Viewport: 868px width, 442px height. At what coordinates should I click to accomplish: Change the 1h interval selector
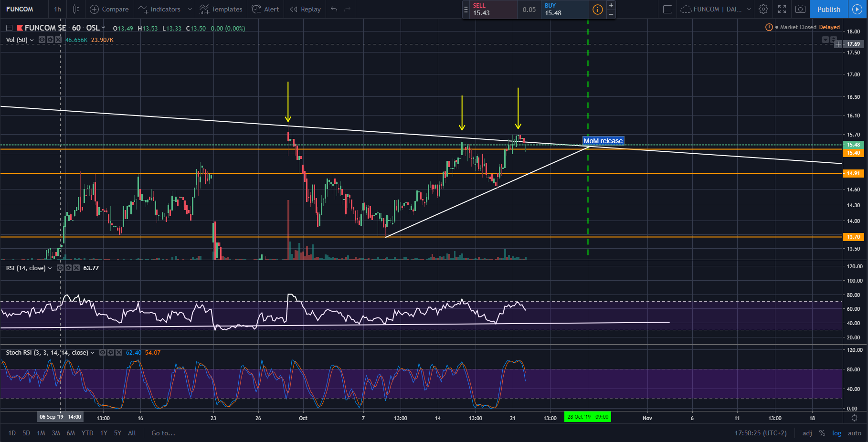coord(58,9)
